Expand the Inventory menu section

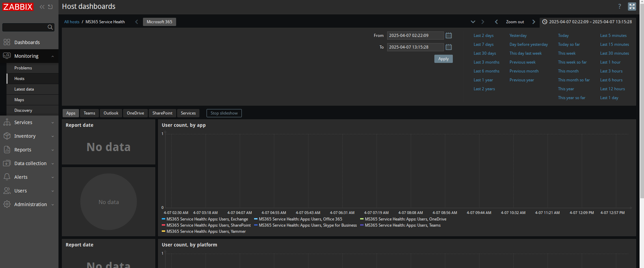[53, 136]
